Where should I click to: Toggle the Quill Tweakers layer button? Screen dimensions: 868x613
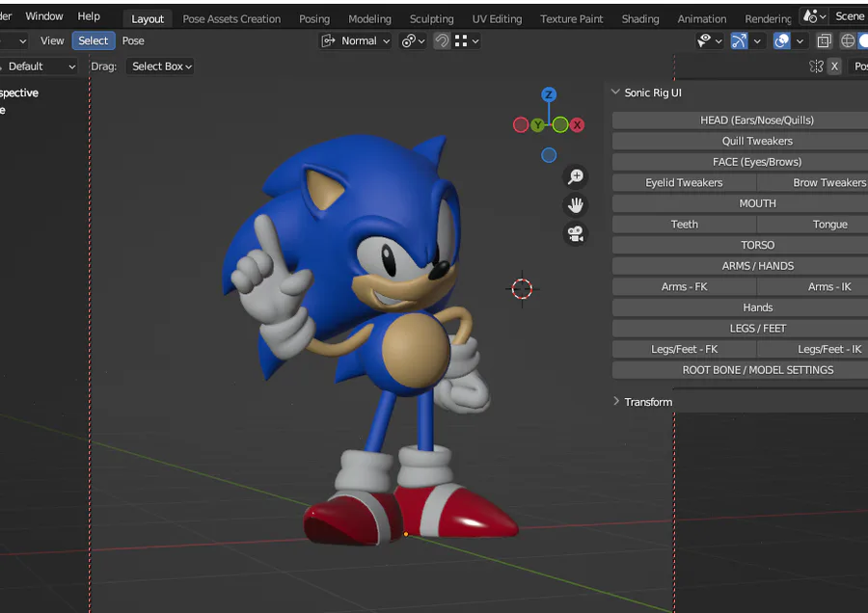[740, 141]
